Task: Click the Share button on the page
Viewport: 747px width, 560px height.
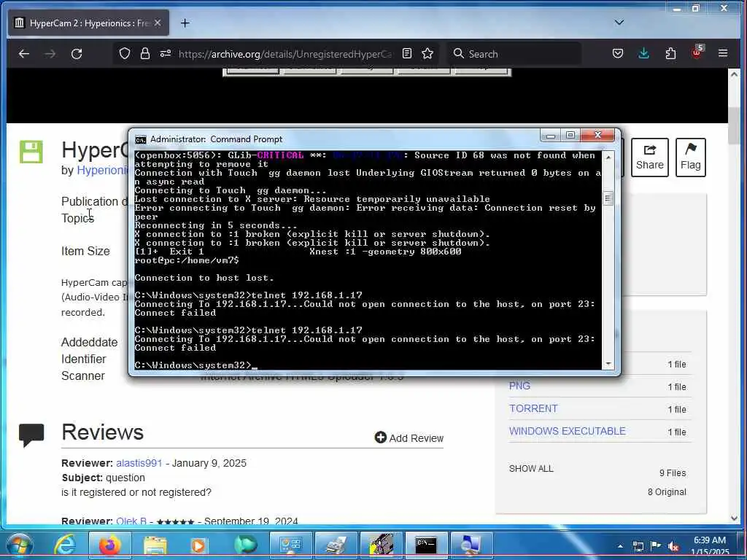Action: point(650,157)
